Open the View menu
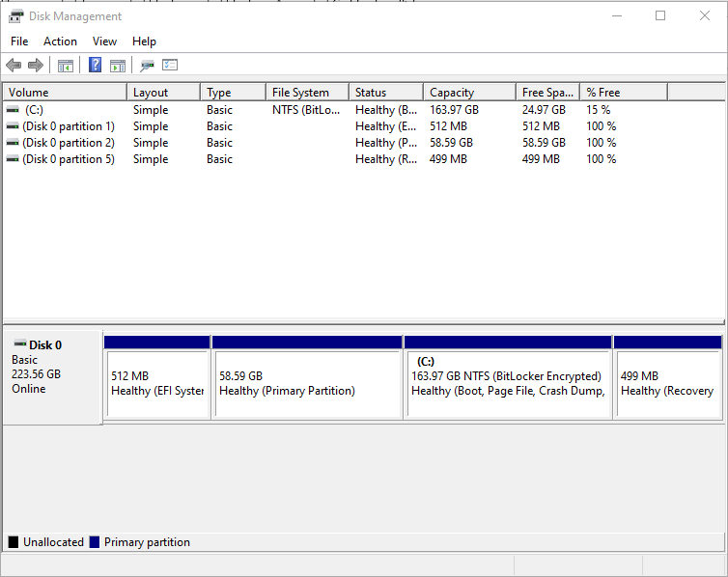The height and width of the screenshot is (577, 728). click(104, 41)
